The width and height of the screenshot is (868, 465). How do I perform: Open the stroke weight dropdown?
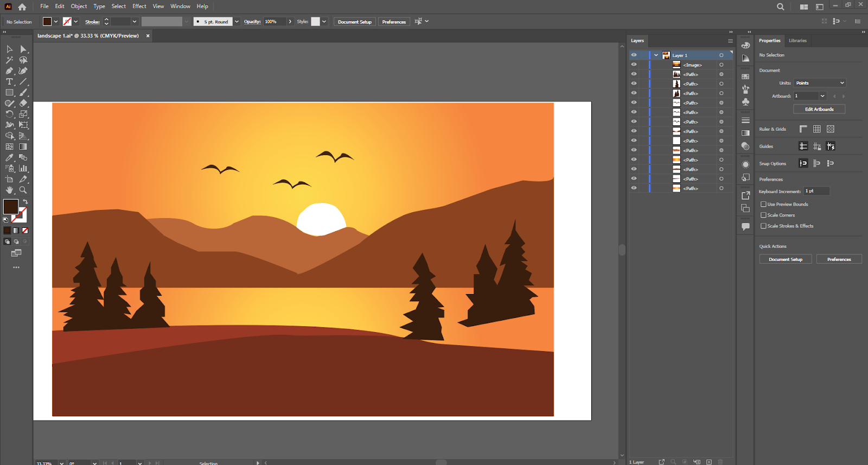click(135, 22)
